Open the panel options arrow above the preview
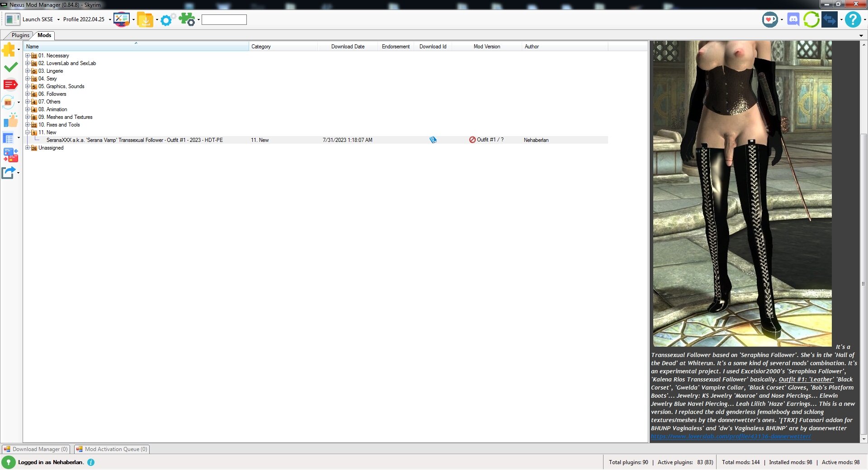The height and width of the screenshot is (470, 868). coord(861,35)
